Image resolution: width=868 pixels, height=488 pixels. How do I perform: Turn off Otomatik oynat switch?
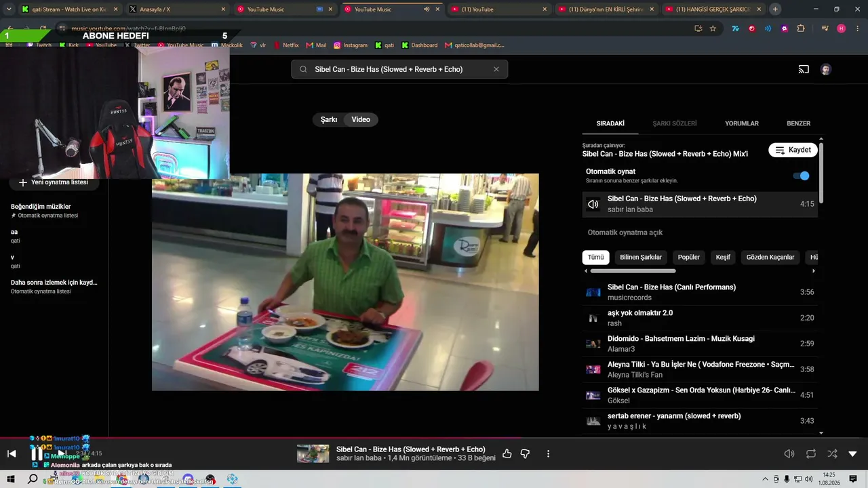[801, 176]
